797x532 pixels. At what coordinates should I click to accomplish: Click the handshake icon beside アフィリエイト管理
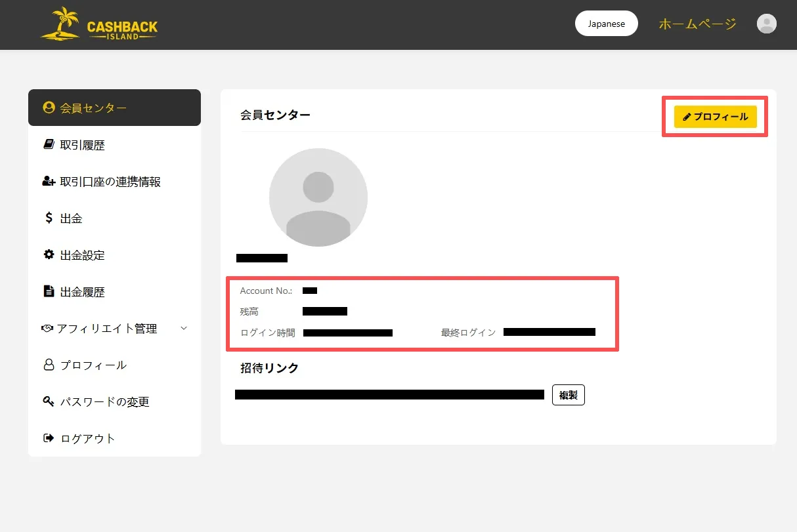47,328
